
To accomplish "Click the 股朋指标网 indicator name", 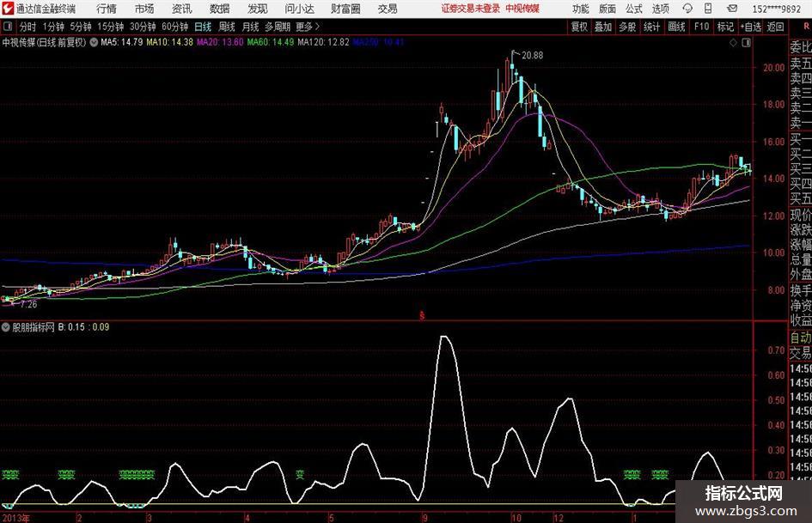I will tap(34, 326).
